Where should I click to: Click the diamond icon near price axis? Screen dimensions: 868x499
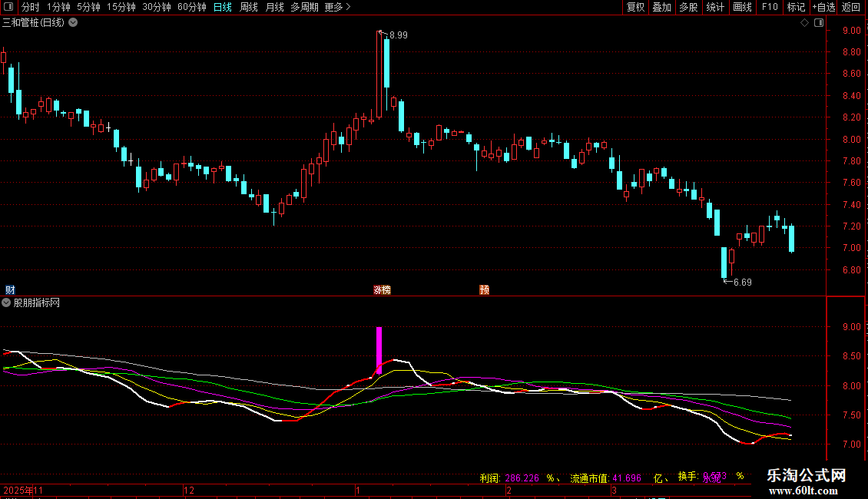[x=804, y=23]
